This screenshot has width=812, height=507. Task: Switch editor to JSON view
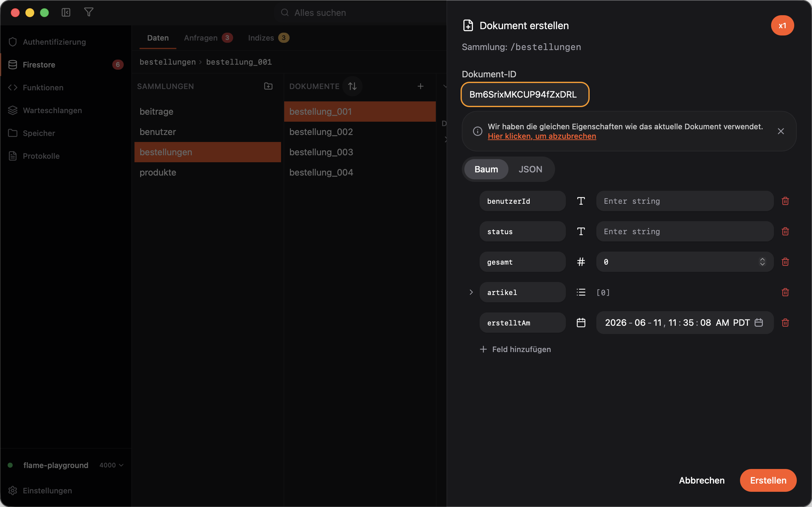(530, 169)
